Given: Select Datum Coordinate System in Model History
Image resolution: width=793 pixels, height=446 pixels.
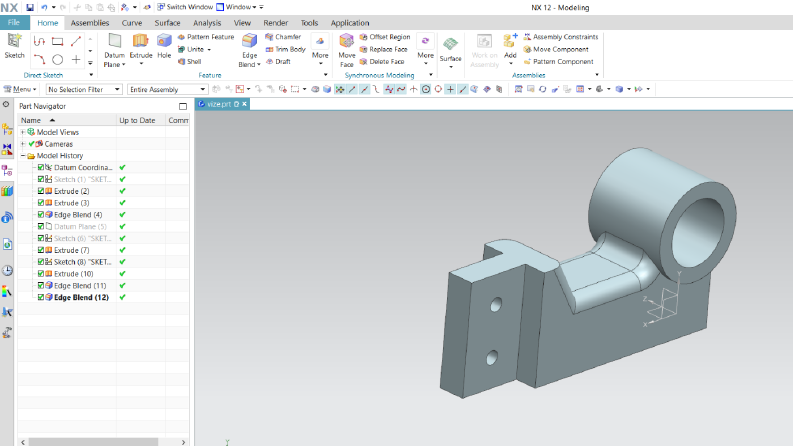Looking at the screenshot, I should [x=83, y=167].
